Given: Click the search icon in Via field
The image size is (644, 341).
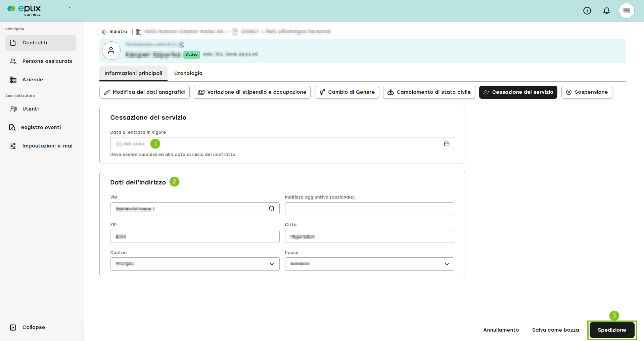Looking at the screenshot, I should (x=272, y=209).
